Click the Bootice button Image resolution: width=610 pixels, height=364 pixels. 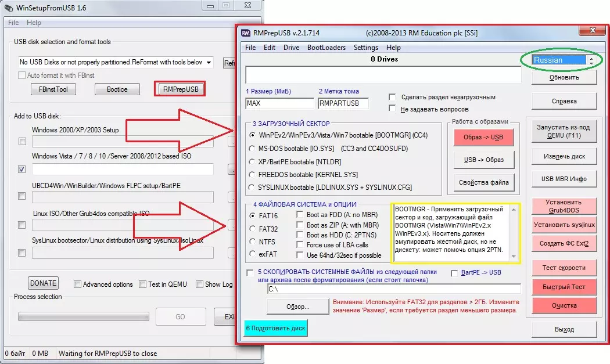click(x=117, y=89)
